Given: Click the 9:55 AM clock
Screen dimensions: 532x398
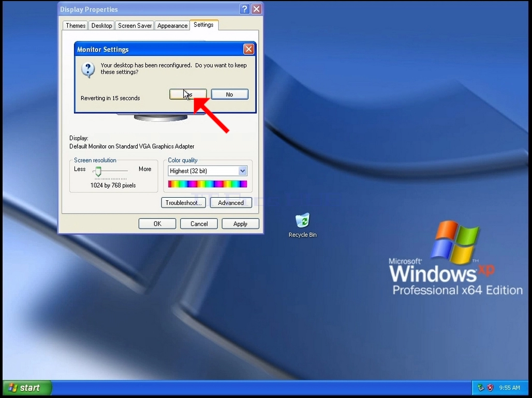Looking at the screenshot, I should (x=509, y=388).
